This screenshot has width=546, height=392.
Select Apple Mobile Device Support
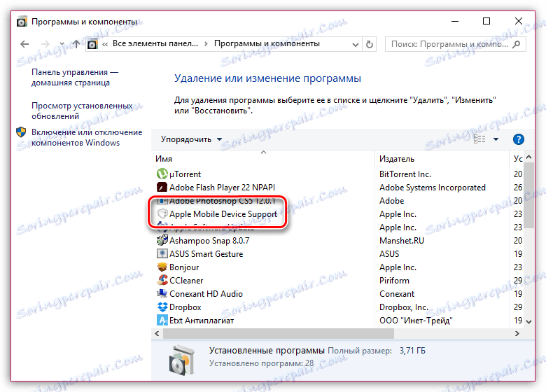point(223,214)
